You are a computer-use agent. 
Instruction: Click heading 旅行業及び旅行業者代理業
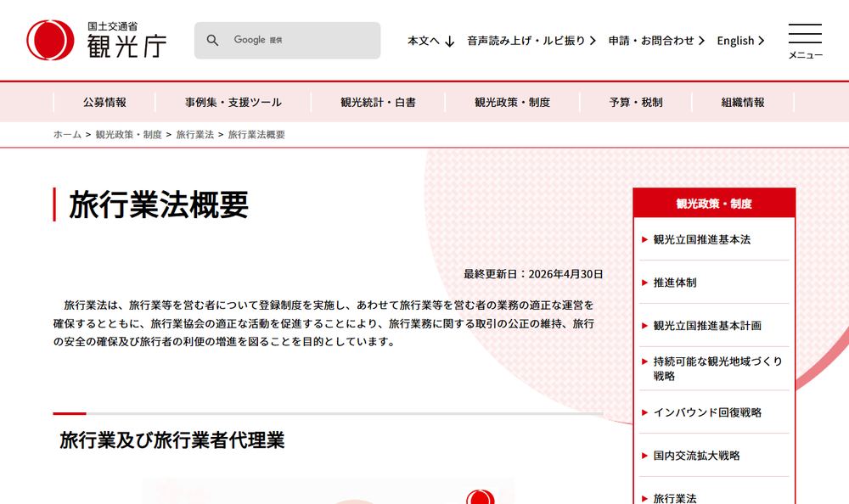coord(172,440)
